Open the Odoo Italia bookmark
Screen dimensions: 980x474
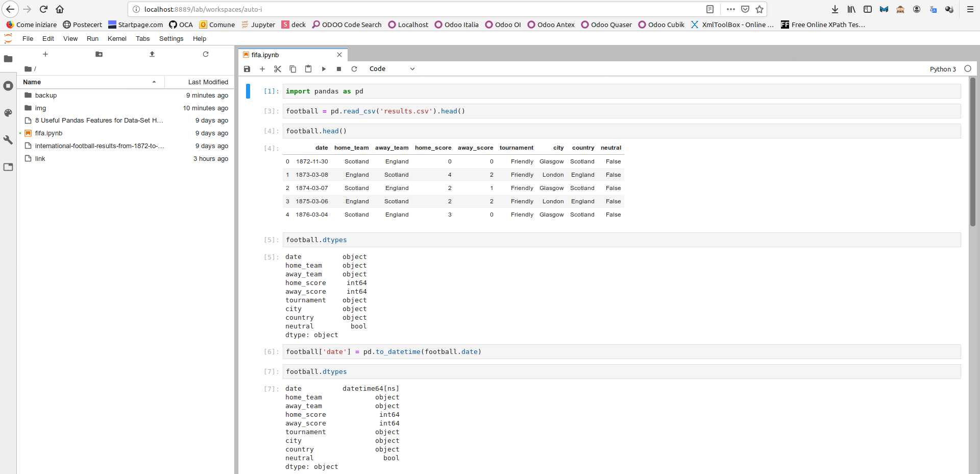click(457, 25)
